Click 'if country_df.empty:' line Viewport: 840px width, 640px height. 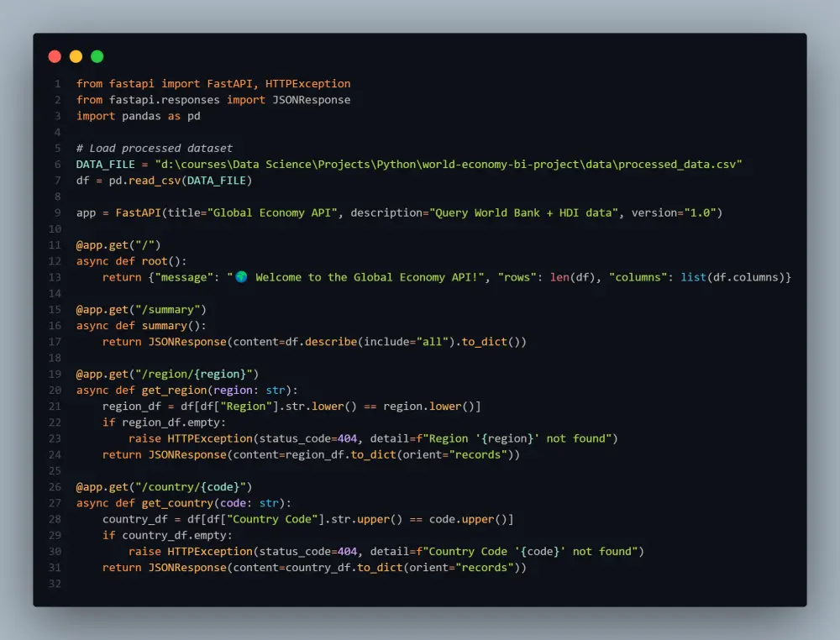click(x=167, y=536)
